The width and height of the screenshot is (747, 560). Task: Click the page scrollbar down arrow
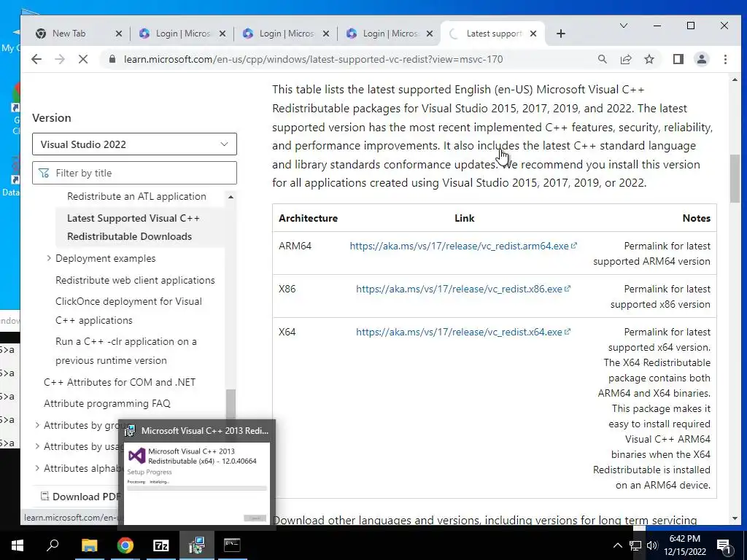[735, 518]
